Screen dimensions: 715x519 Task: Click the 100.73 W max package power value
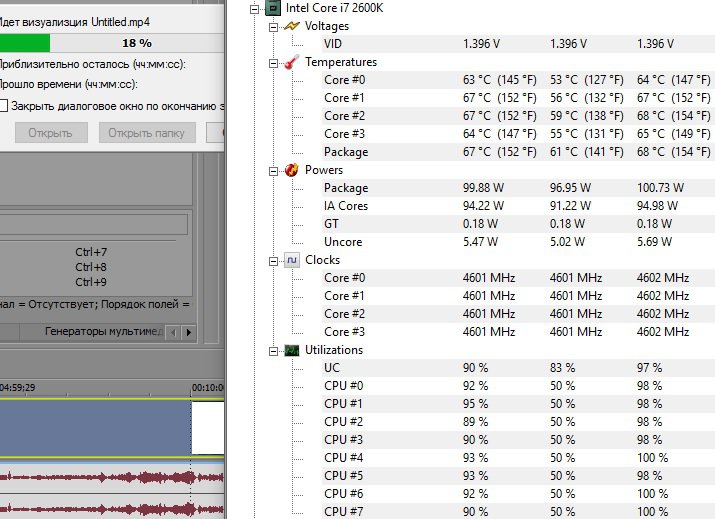coord(660,188)
